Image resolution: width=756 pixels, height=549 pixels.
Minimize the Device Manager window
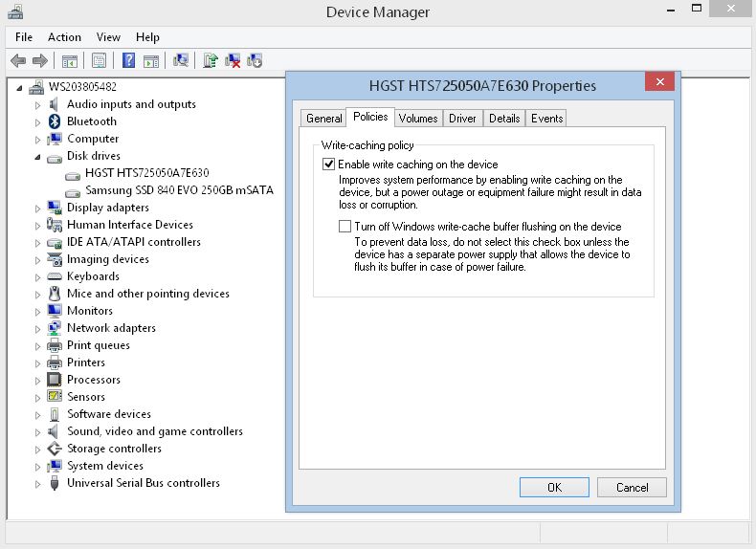(x=671, y=10)
